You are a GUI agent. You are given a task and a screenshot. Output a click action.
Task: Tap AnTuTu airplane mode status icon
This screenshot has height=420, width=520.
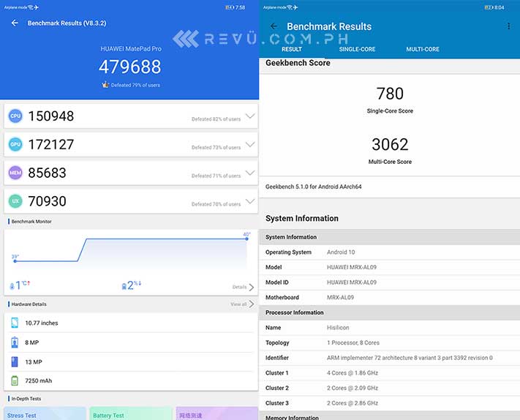[36, 7]
